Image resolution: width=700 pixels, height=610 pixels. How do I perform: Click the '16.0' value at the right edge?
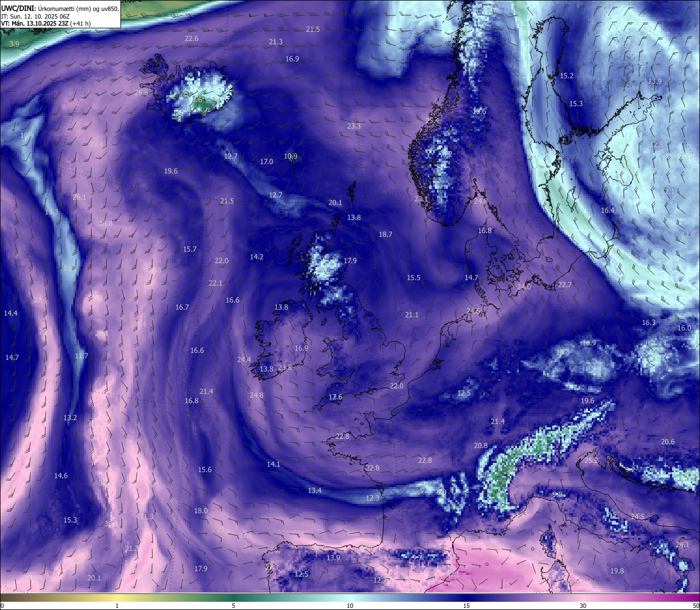click(685, 328)
